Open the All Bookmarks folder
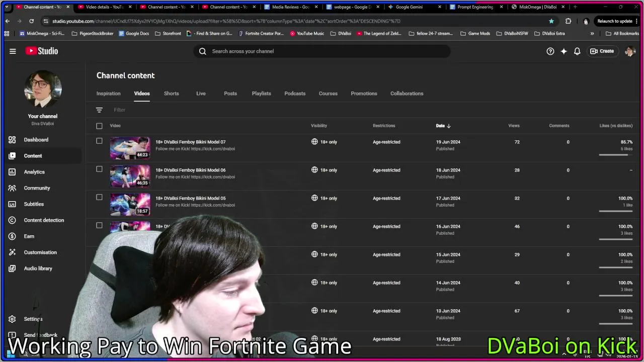Screen dimensions: 644x362 click(x=622, y=33)
